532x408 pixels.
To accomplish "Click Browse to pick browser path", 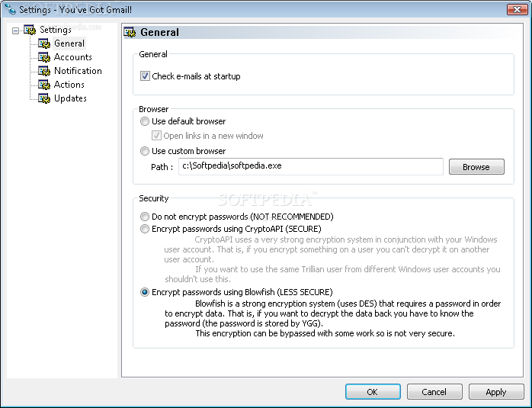I will (476, 167).
